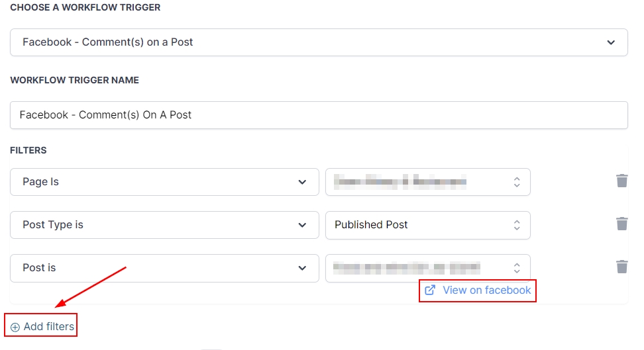This screenshot has width=644, height=350.
Task: Click the chevron on the workflow trigger selector
Action: (x=611, y=42)
